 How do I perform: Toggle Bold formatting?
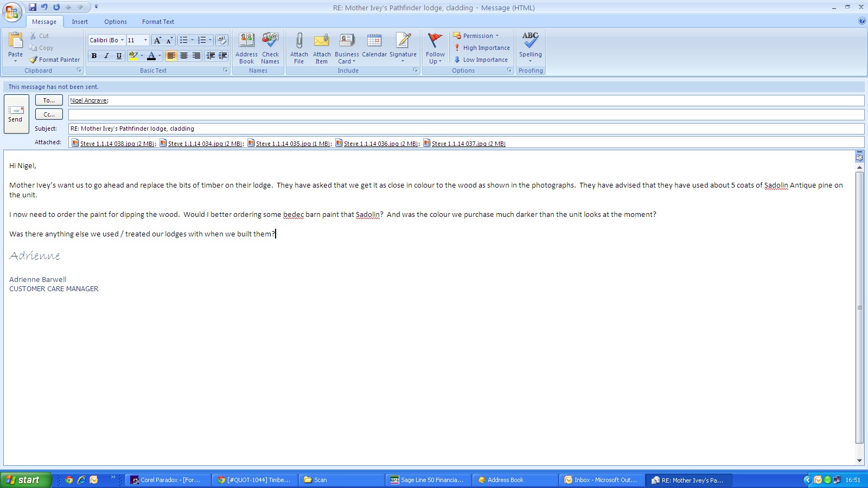(94, 56)
